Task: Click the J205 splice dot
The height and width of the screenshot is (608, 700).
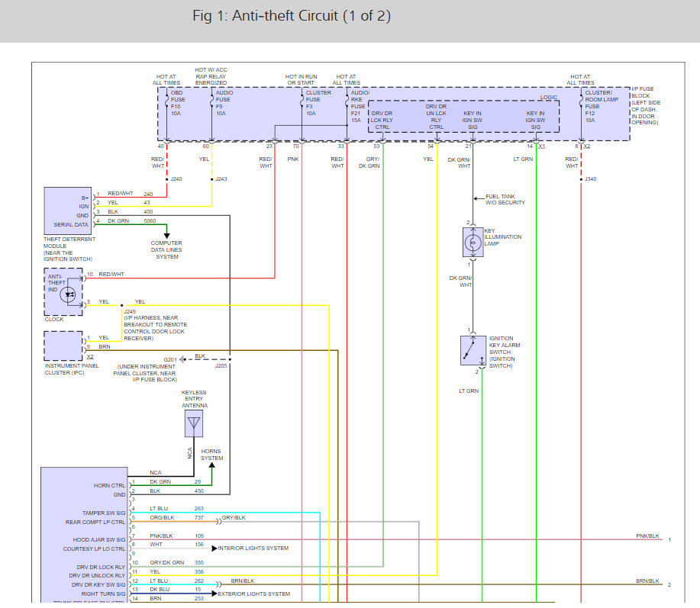Action: (230, 359)
